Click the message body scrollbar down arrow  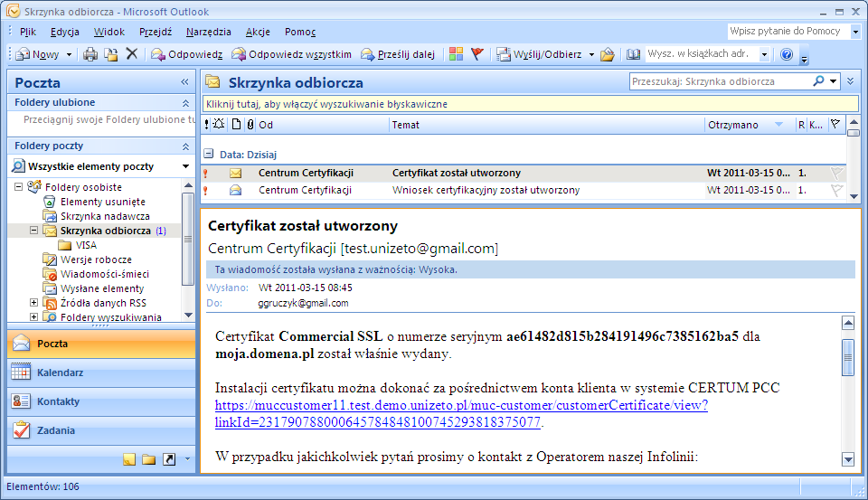[x=848, y=458]
